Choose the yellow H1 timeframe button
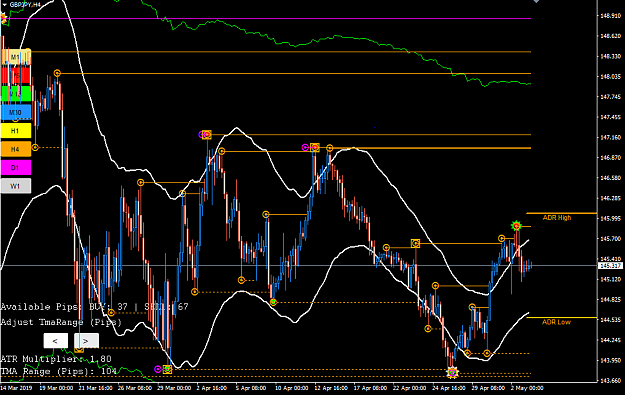Image resolution: width=625 pixels, height=395 pixels. click(x=15, y=131)
